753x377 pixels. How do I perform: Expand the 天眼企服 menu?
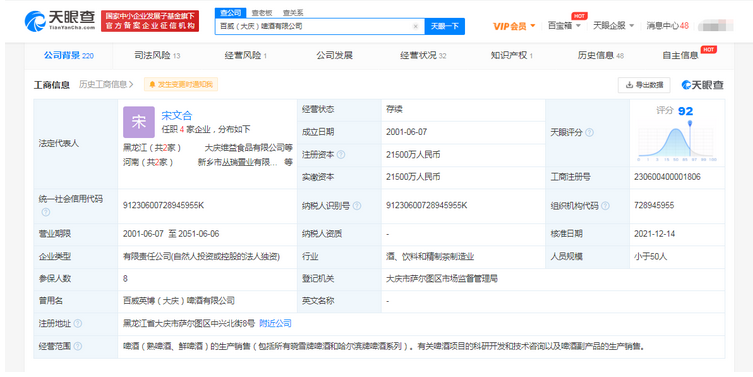click(x=613, y=25)
